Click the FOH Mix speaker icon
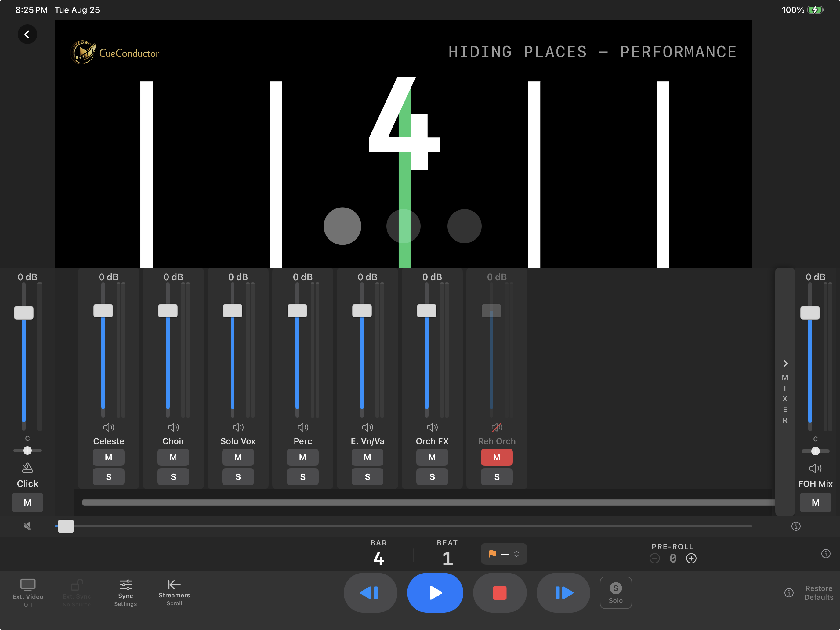 (x=815, y=468)
